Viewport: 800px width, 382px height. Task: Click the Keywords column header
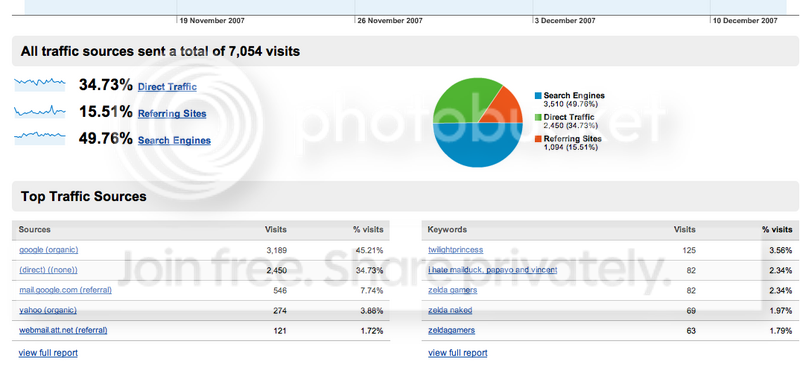point(447,230)
